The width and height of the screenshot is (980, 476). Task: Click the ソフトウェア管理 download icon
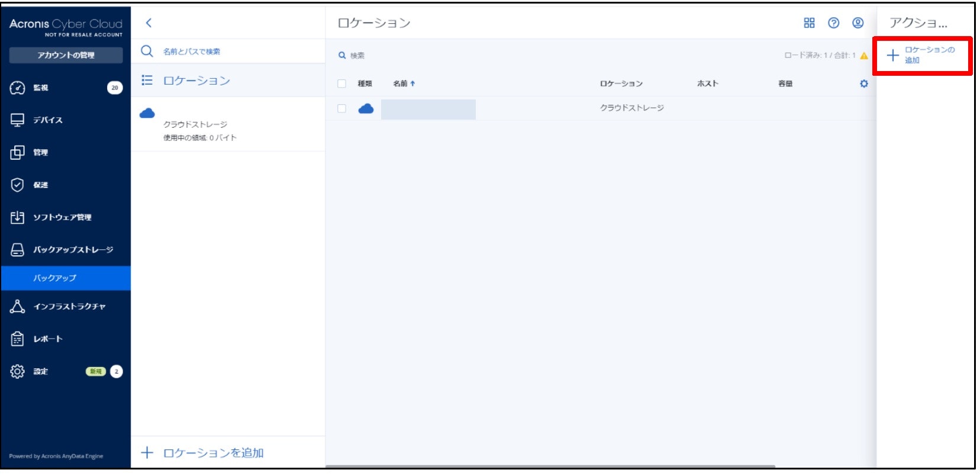point(17,217)
